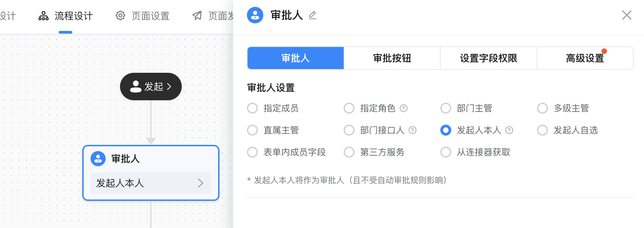
Task: Switch to the 审批按钮 tab
Action: 392,58
